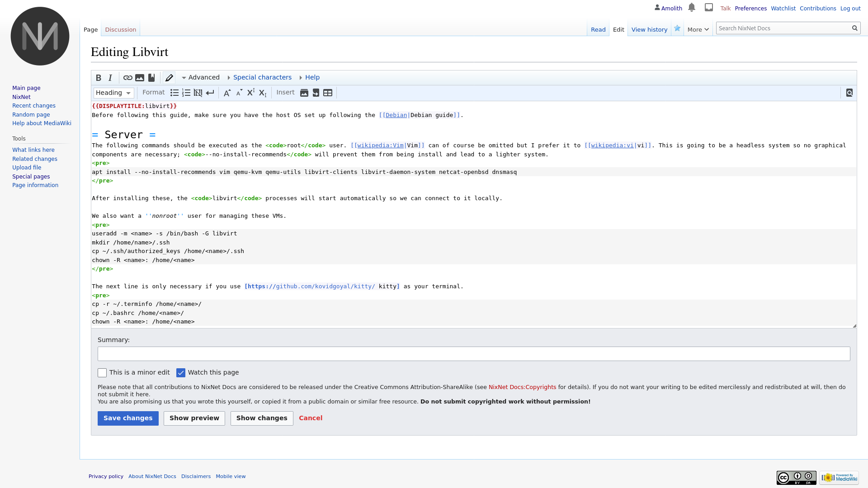Toggle syntax highlighting with the pen icon
Viewport: 868px width, 488px height.
coord(169,78)
